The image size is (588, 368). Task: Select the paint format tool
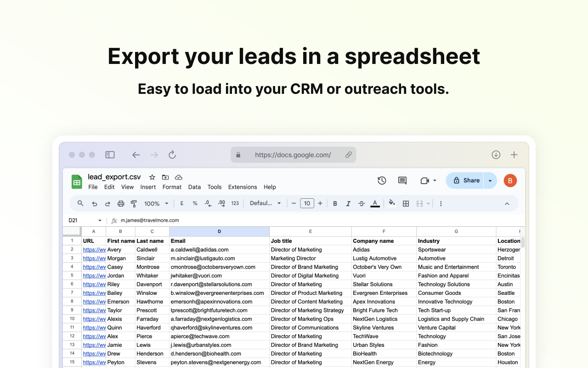(134, 203)
